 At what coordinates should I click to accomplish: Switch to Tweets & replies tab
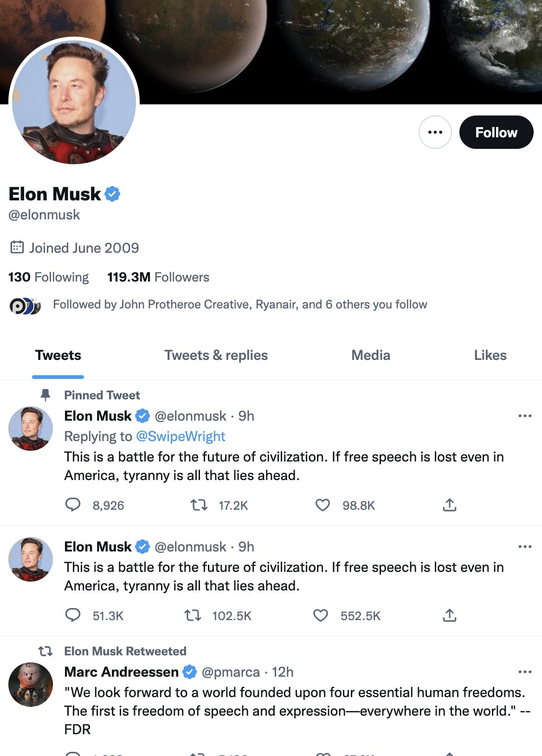(216, 355)
